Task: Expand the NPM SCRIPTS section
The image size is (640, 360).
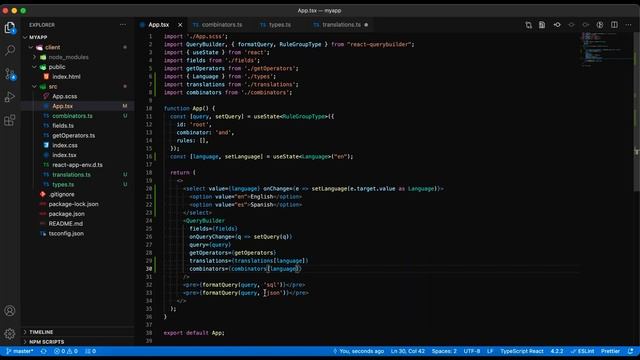Action: point(78,342)
